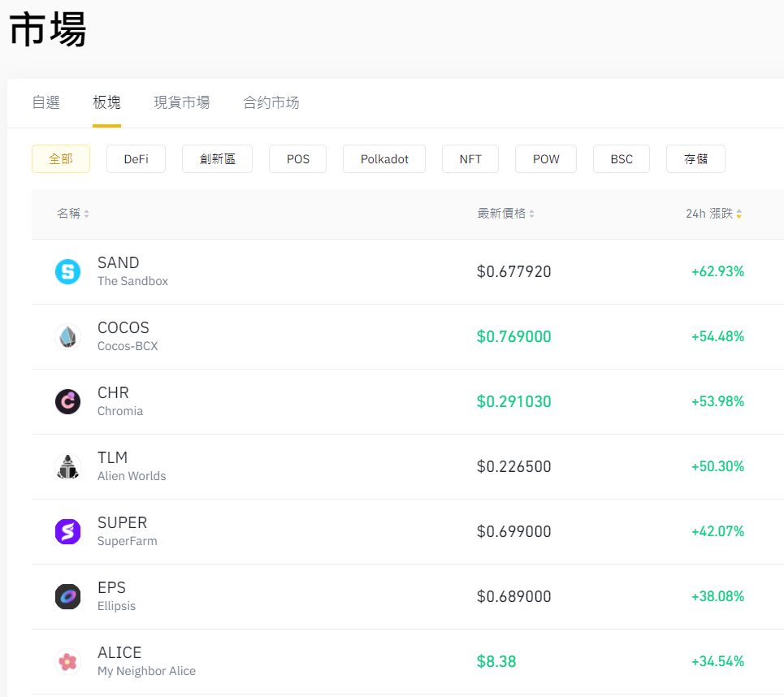This screenshot has height=697, width=784.
Task: Open the 合約市场 tab
Action: (x=271, y=102)
